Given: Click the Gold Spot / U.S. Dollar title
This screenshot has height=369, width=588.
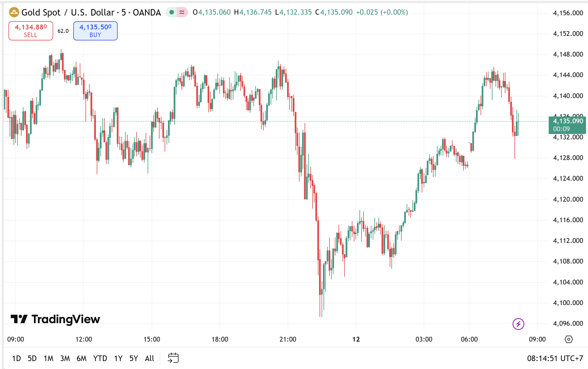Looking at the screenshot, I should [68, 12].
